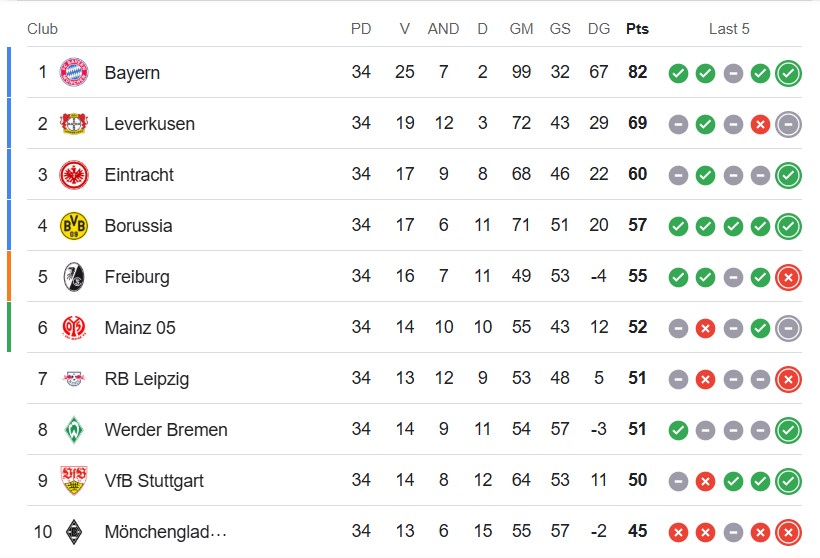The width and height of the screenshot is (820, 558).
Task: Click Mainz 05's latest draw indicator
Action: 788,328
